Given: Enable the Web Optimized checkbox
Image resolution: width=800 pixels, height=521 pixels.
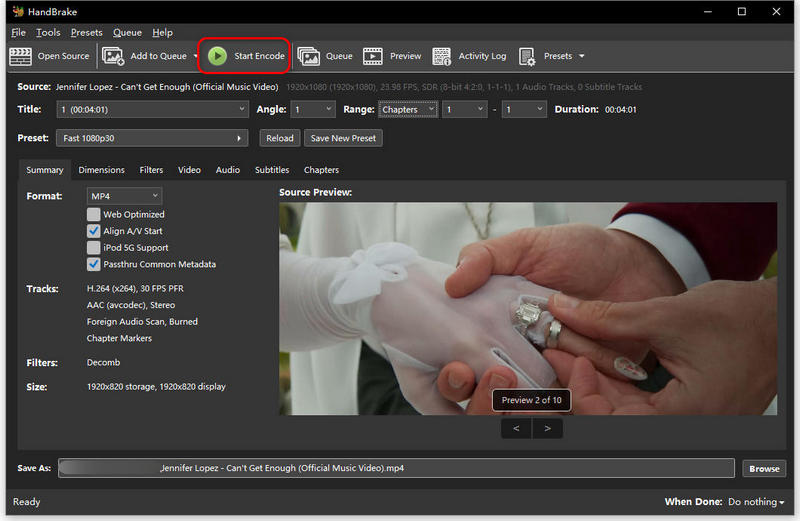Looking at the screenshot, I should click(x=94, y=214).
